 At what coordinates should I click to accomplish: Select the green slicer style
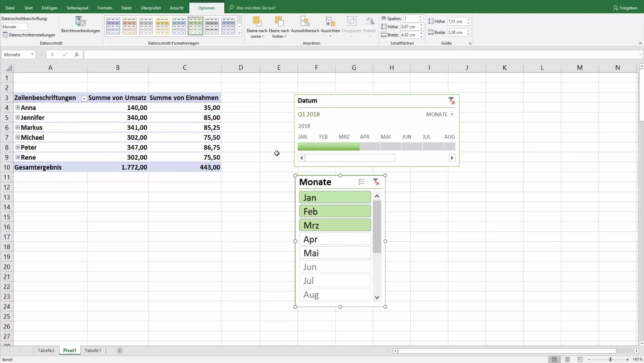[195, 26]
